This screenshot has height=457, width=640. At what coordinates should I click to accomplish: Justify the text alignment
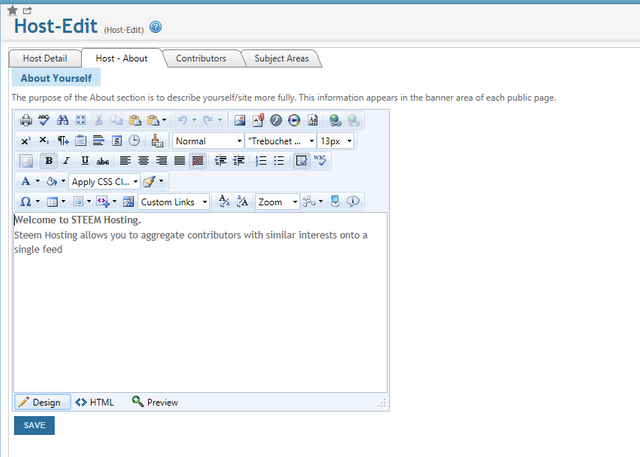click(x=179, y=161)
